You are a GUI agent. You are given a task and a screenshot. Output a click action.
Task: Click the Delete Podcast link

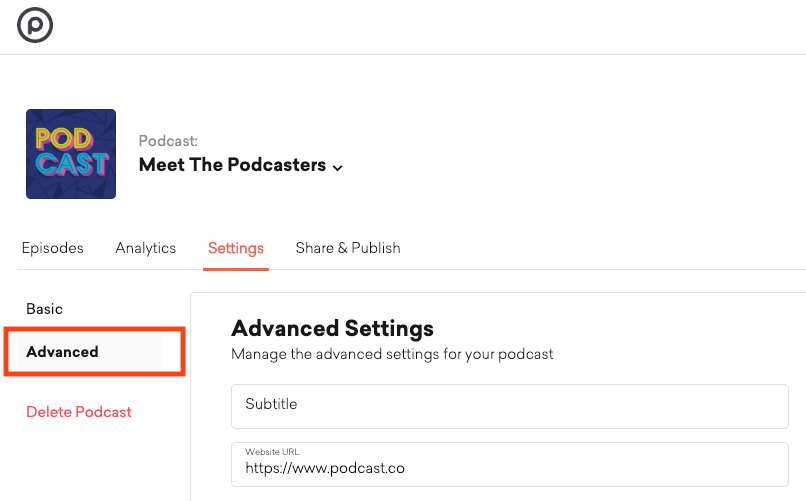pyautogui.click(x=79, y=412)
